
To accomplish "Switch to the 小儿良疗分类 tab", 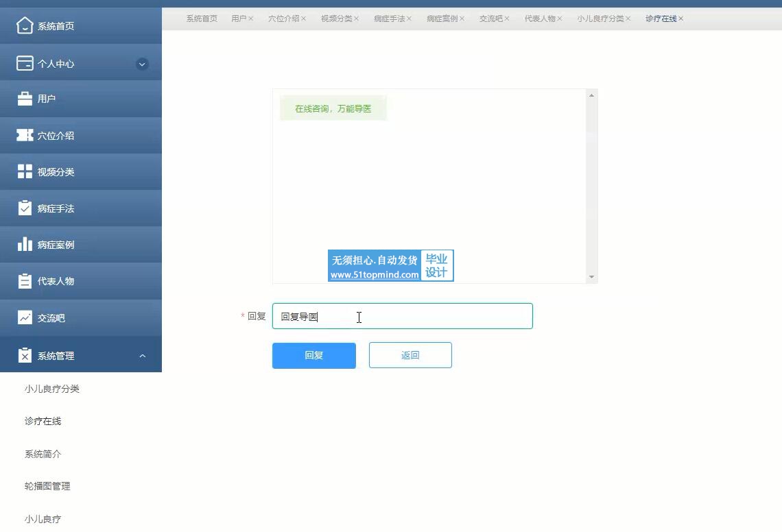I will coord(600,19).
